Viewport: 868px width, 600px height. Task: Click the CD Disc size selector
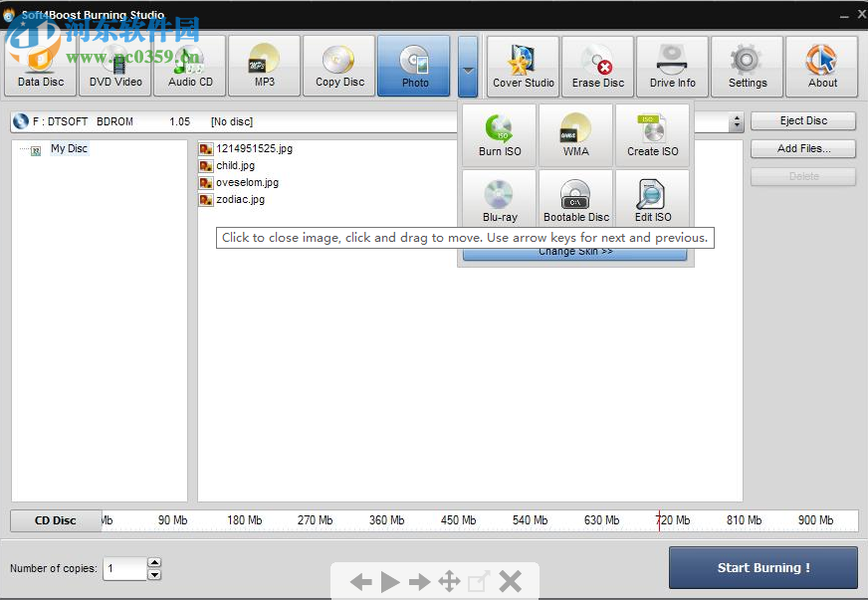(x=56, y=520)
